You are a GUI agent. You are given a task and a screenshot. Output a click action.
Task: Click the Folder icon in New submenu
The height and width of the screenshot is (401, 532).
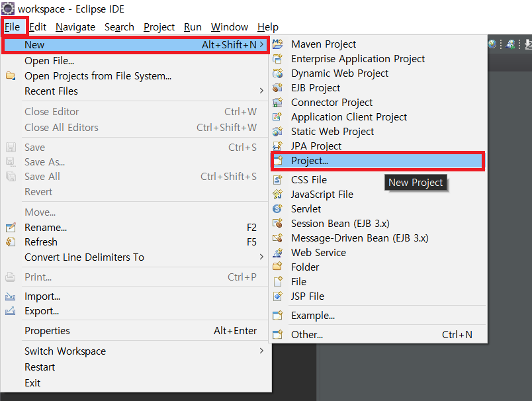coord(277,267)
